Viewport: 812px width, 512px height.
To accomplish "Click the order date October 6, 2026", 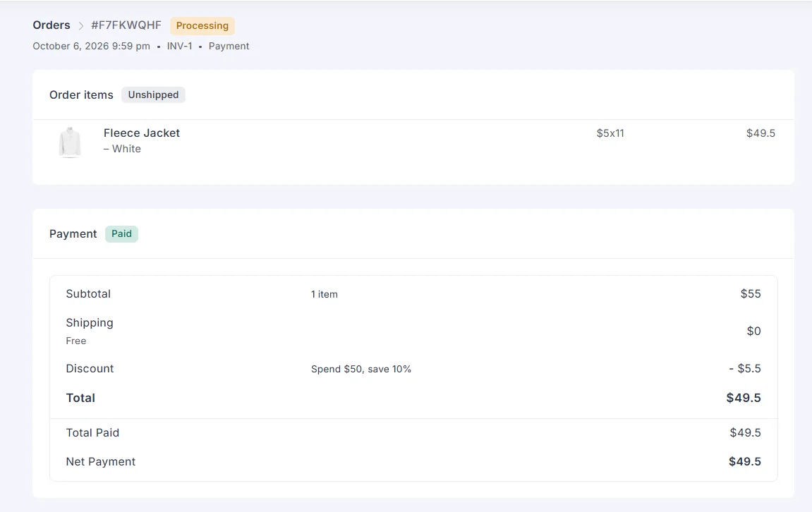I will click(x=91, y=46).
